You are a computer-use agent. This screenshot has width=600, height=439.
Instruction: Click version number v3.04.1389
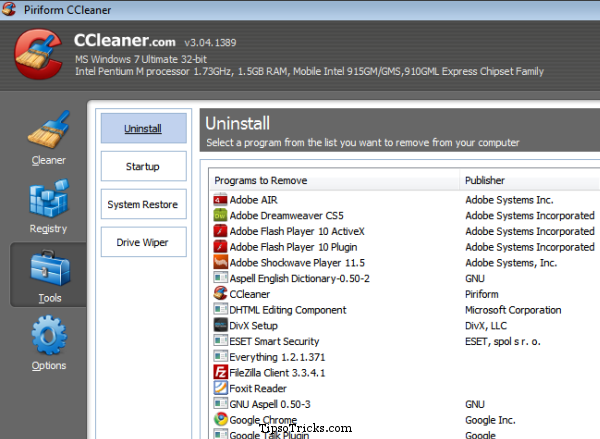pyautogui.click(x=210, y=42)
